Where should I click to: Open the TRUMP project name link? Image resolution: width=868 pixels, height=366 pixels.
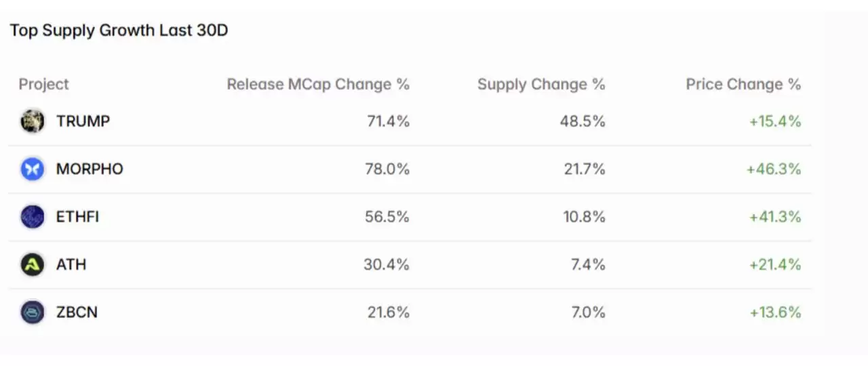(83, 121)
